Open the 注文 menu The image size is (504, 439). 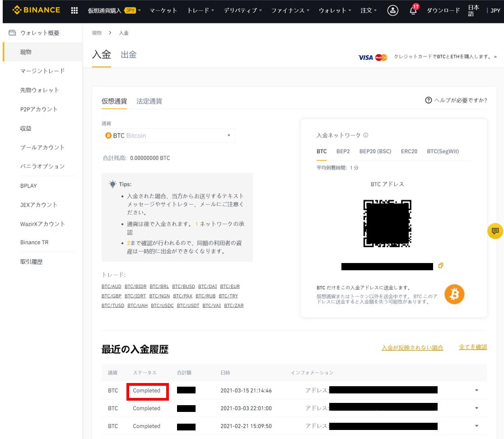[369, 10]
